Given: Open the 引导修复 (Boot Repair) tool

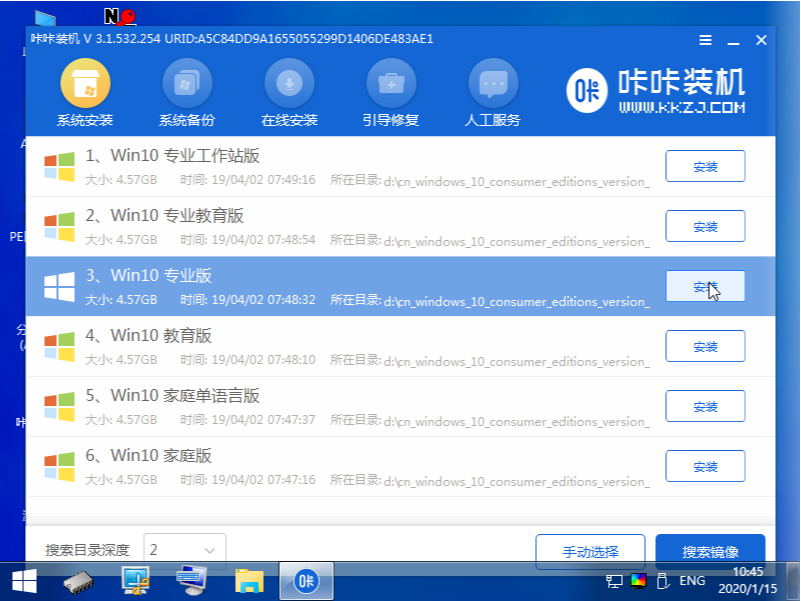Looking at the screenshot, I should [x=390, y=88].
